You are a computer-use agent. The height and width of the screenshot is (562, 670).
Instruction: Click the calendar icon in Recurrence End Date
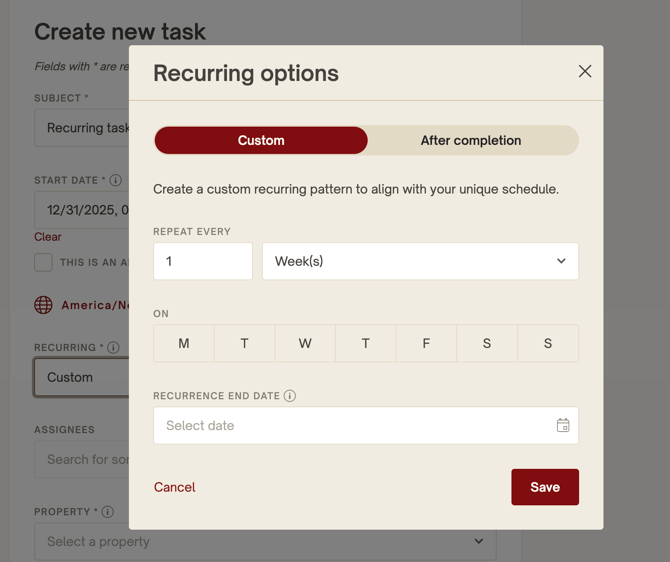[563, 425]
